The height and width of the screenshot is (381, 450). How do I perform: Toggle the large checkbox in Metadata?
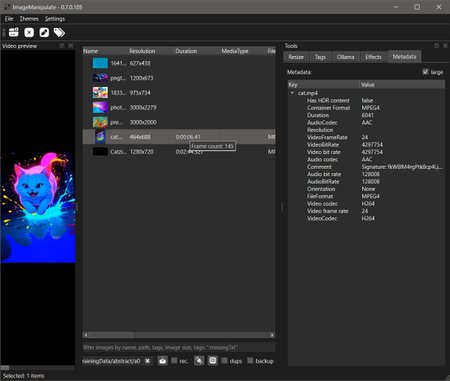coord(425,72)
